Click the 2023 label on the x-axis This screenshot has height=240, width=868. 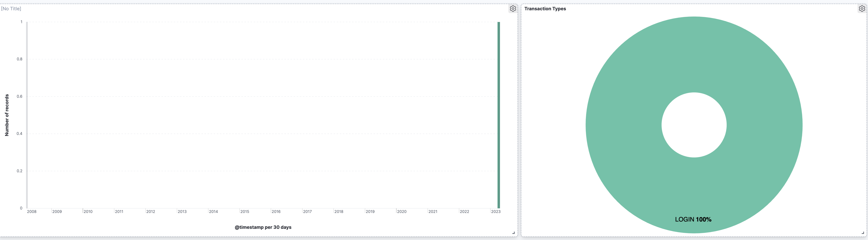coord(496,212)
